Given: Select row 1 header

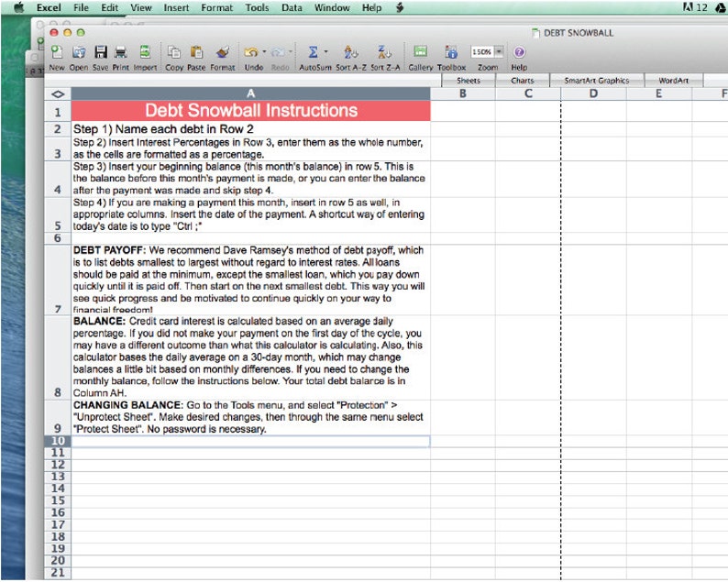Looking at the screenshot, I should pyautogui.click(x=58, y=112).
